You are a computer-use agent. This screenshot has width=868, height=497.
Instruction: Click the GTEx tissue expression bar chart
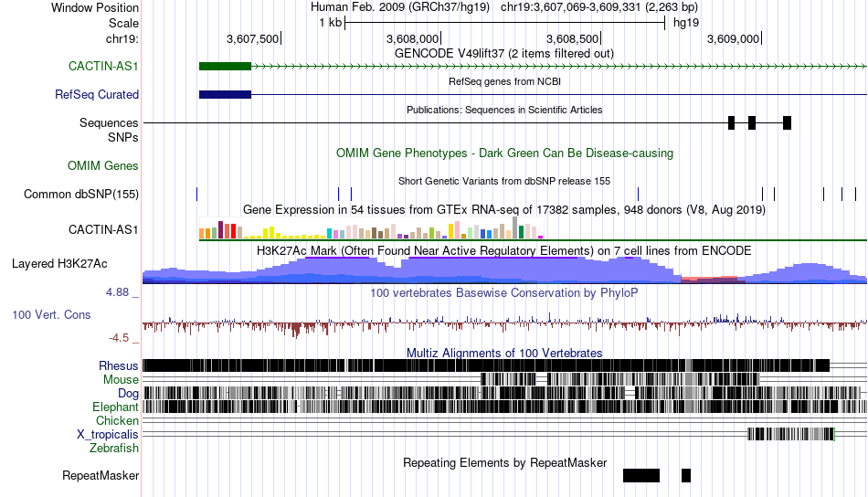point(372,228)
